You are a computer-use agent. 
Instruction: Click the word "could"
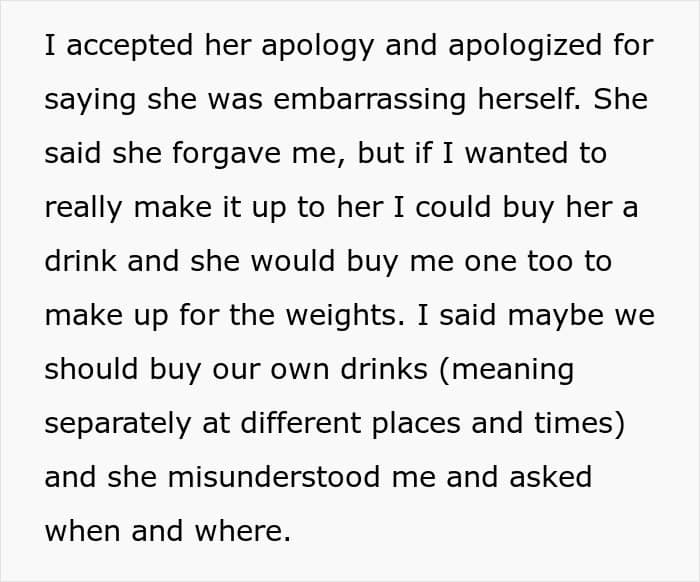(453, 207)
